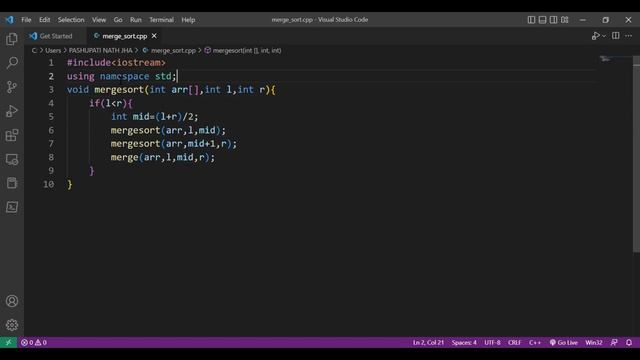Screen dimensions: 640x360
Task: Open Customize Layout button
Action: point(564,20)
